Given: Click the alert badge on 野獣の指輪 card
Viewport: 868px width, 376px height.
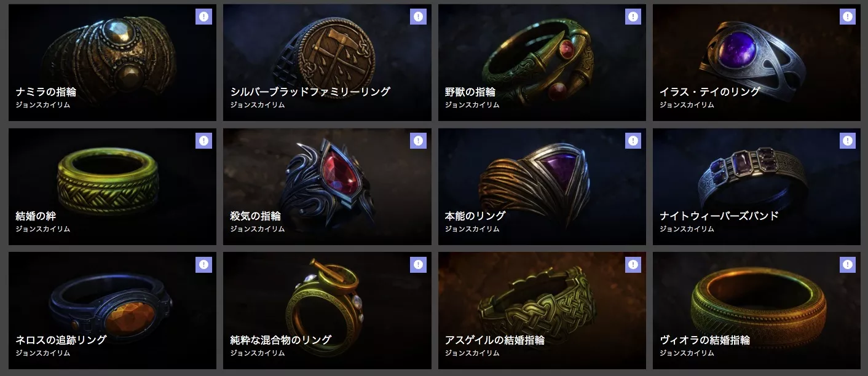Looking at the screenshot, I should [633, 17].
